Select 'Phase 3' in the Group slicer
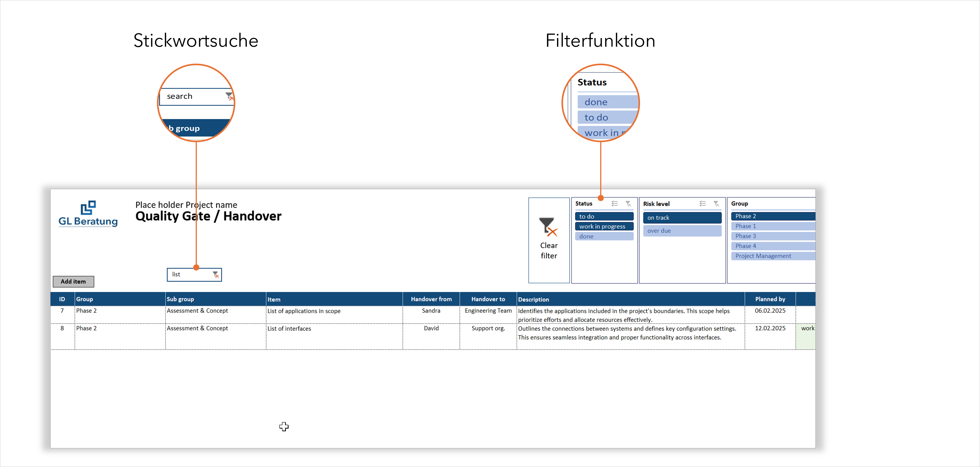The width and height of the screenshot is (980, 467). (x=773, y=236)
